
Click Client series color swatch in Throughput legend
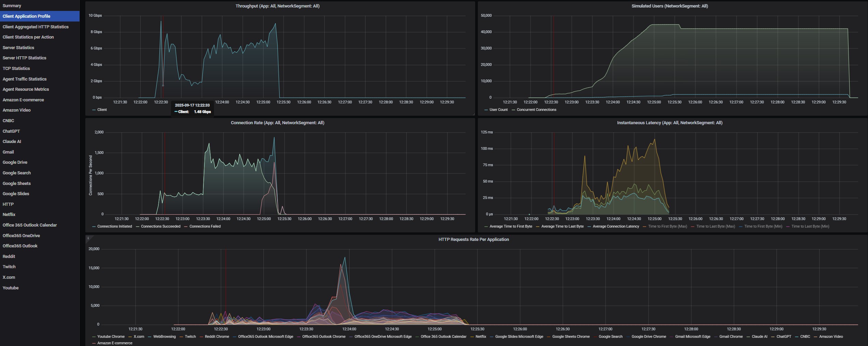coord(94,110)
